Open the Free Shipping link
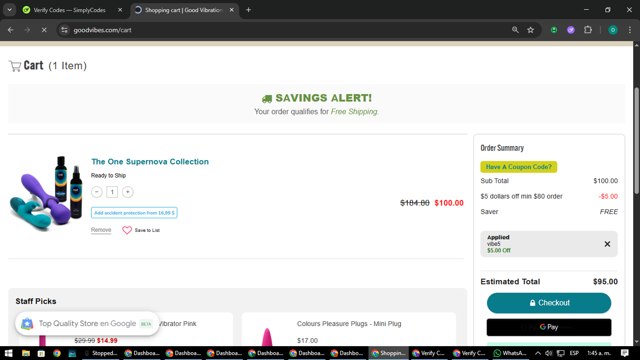 pos(354,111)
